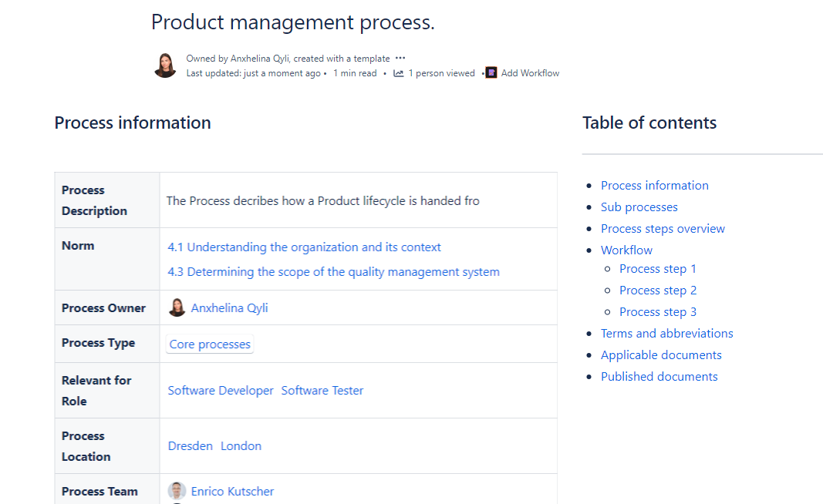
Task: Click the purple Add Workflow icon
Action: click(491, 73)
